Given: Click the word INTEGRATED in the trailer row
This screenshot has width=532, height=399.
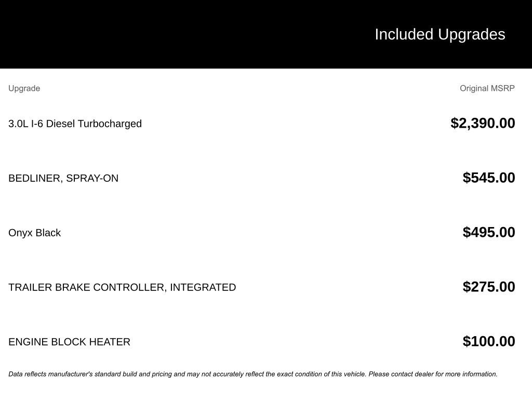Looking at the screenshot, I should (203, 287).
